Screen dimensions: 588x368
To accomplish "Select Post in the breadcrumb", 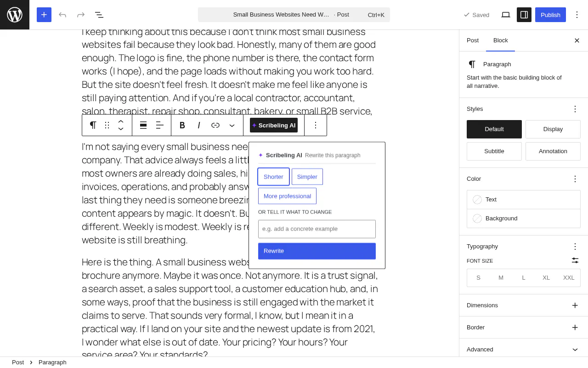I will click(18, 362).
